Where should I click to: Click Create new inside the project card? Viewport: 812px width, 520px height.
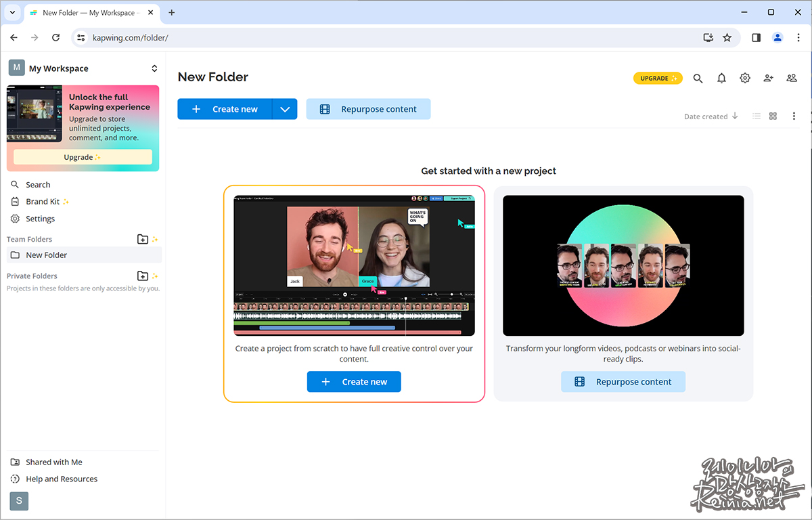tap(354, 382)
